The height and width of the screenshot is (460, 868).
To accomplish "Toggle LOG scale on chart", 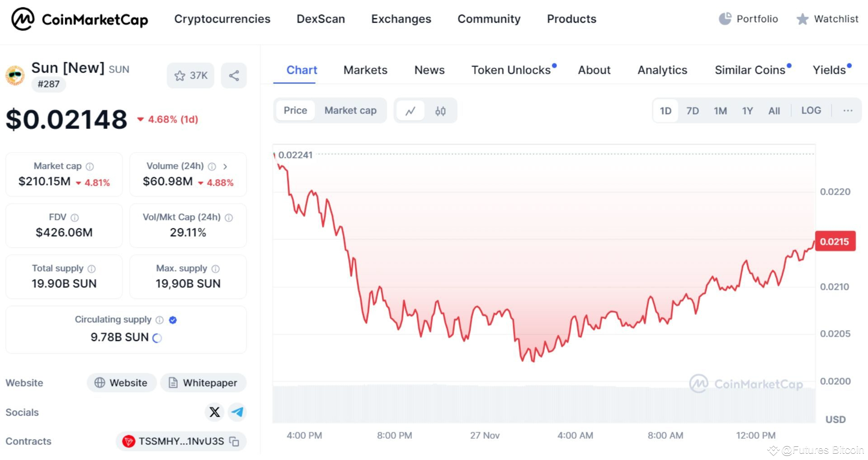I will 811,110.
